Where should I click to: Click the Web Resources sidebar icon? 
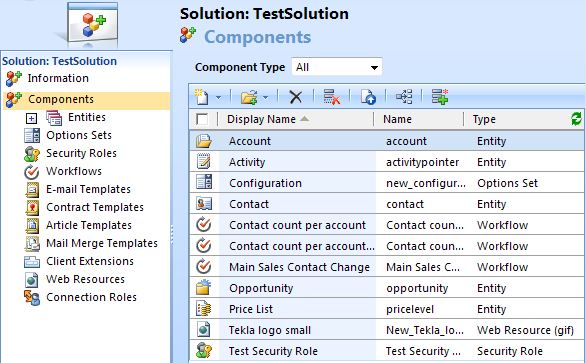(x=32, y=280)
